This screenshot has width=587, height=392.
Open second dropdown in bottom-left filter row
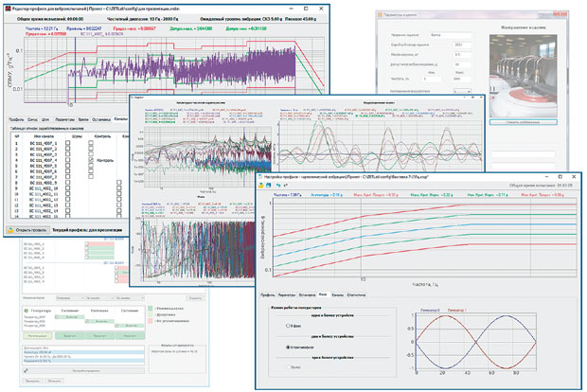99,298
